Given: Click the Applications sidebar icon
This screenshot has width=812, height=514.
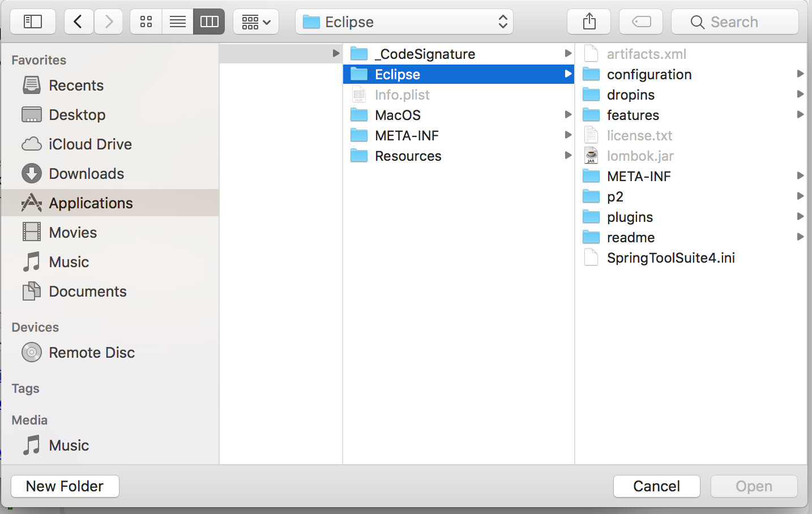Looking at the screenshot, I should [x=32, y=203].
